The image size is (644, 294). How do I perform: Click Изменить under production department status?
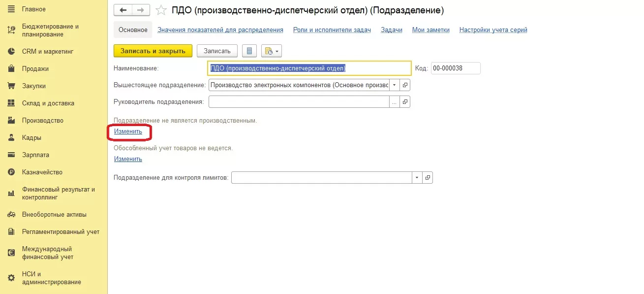(x=128, y=131)
